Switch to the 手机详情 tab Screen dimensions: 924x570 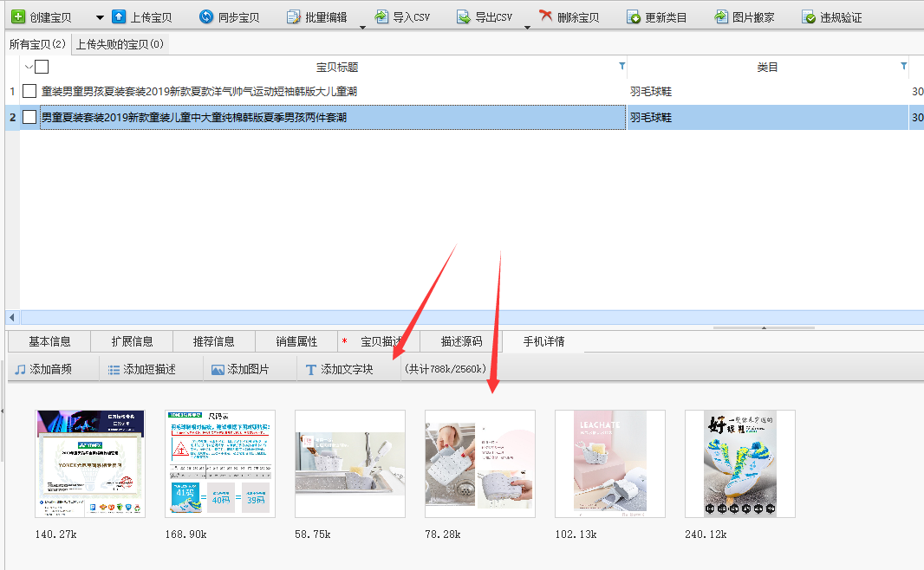tap(543, 341)
